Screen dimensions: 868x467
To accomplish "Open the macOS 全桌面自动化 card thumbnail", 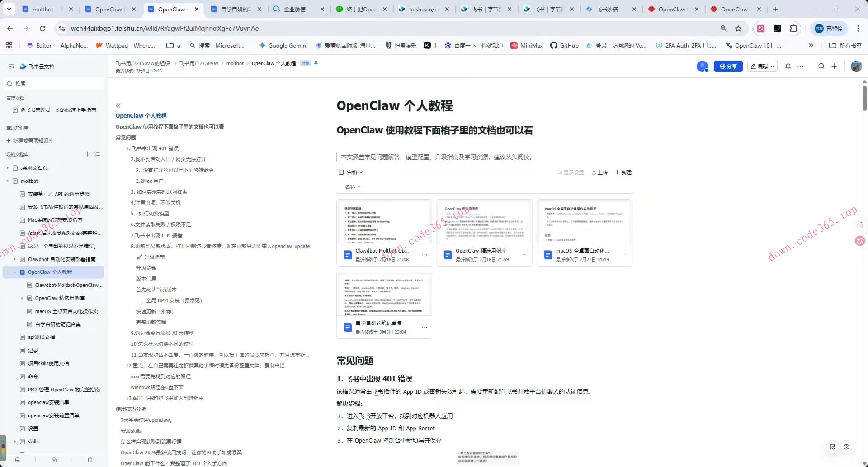I will [584, 221].
